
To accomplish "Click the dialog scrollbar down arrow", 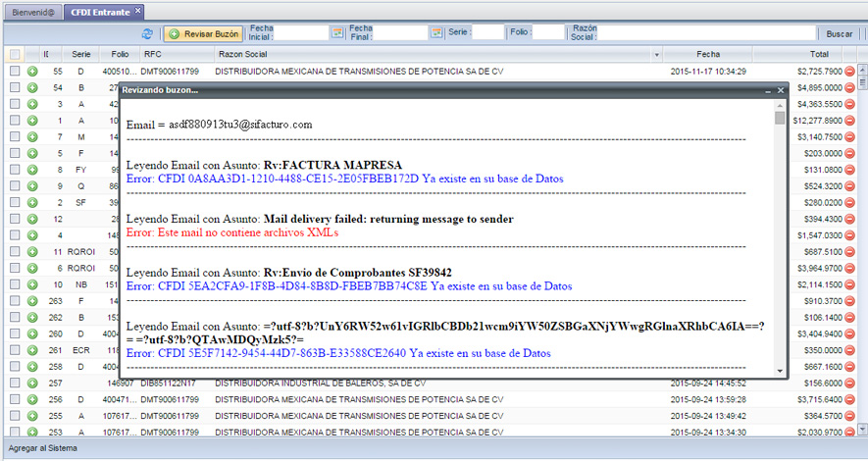I will [780, 371].
